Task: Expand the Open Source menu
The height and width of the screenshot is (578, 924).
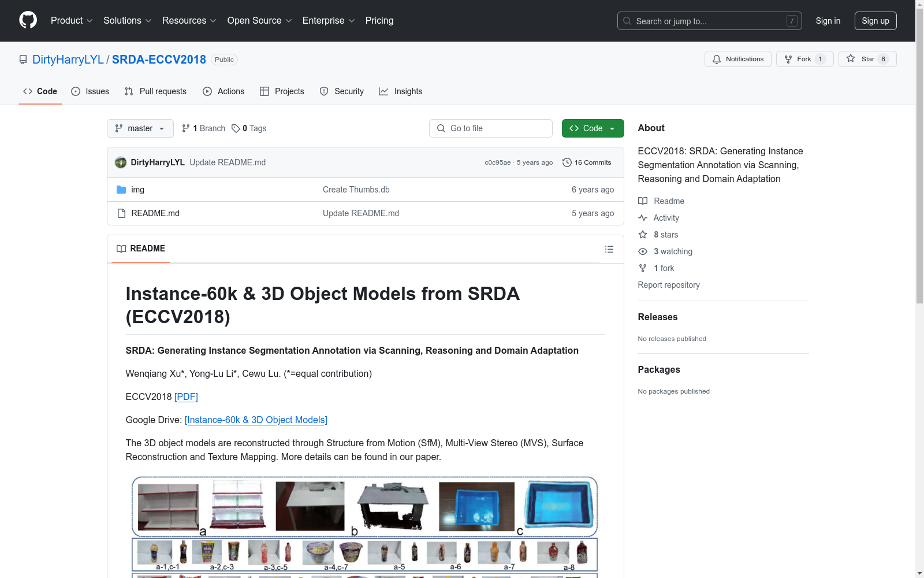Action: tap(260, 21)
